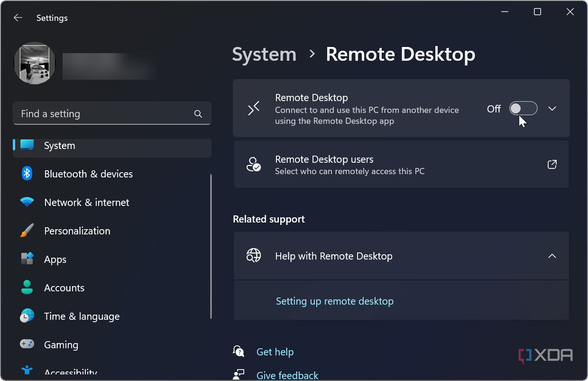Expand the Remote Desktop options chevron
The image size is (588, 381).
click(552, 108)
